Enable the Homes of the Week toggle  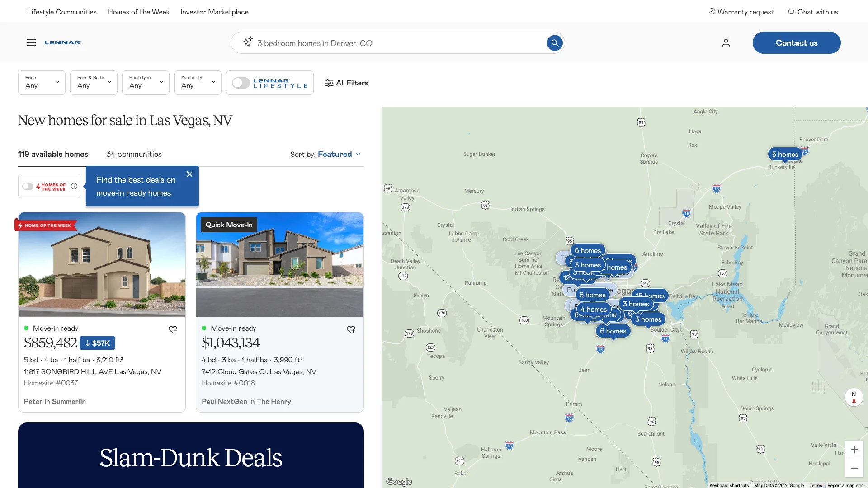(x=28, y=186)
